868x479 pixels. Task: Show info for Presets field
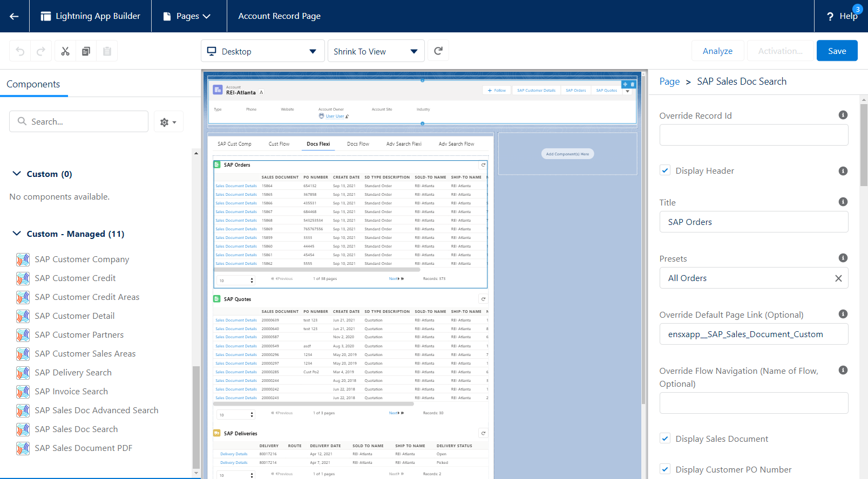[x=843, y=258]
